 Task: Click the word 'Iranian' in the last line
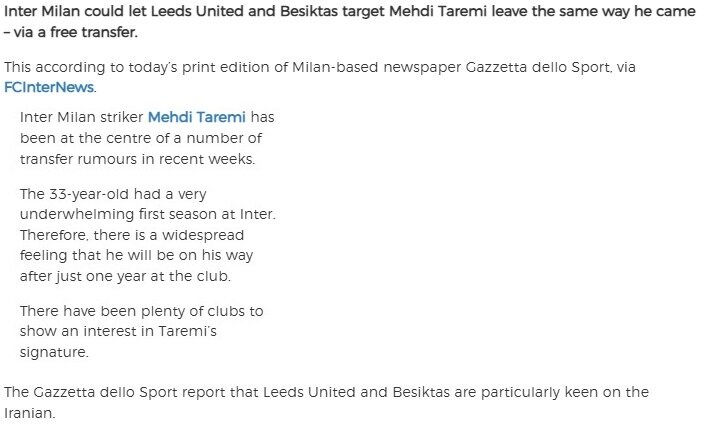point(29,413)
